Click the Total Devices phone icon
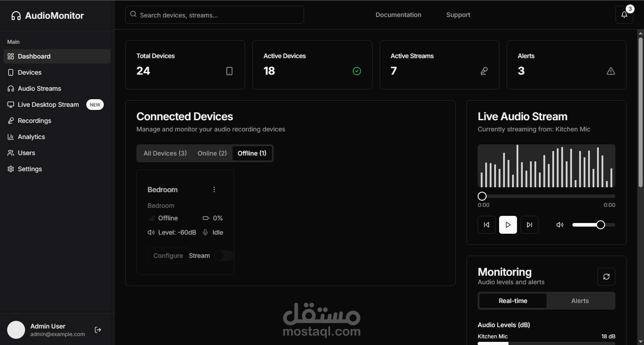This screenshot has height=345, width=644. (229, 71)
